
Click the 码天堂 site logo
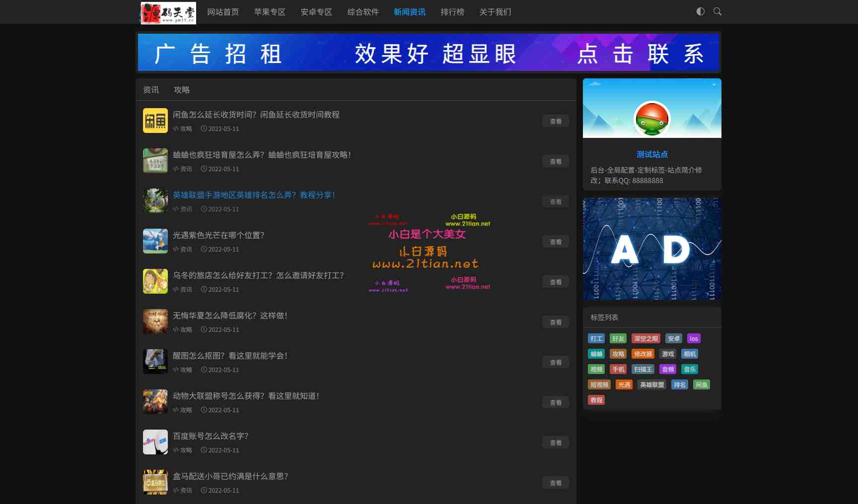(x=169, y=11)
